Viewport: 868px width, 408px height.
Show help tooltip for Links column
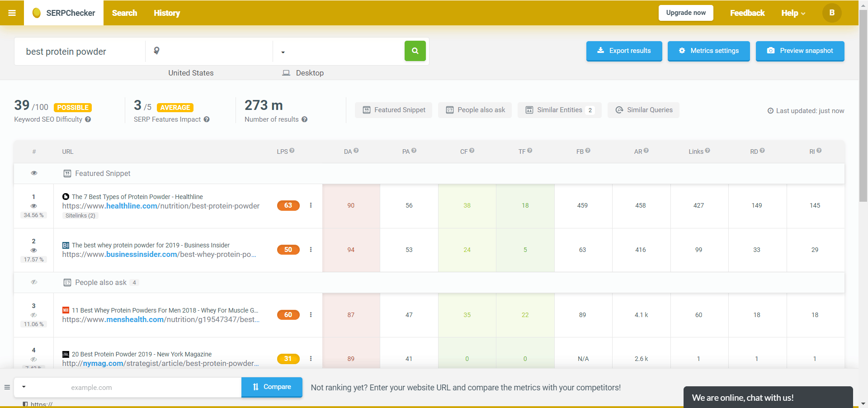(708, 151)
